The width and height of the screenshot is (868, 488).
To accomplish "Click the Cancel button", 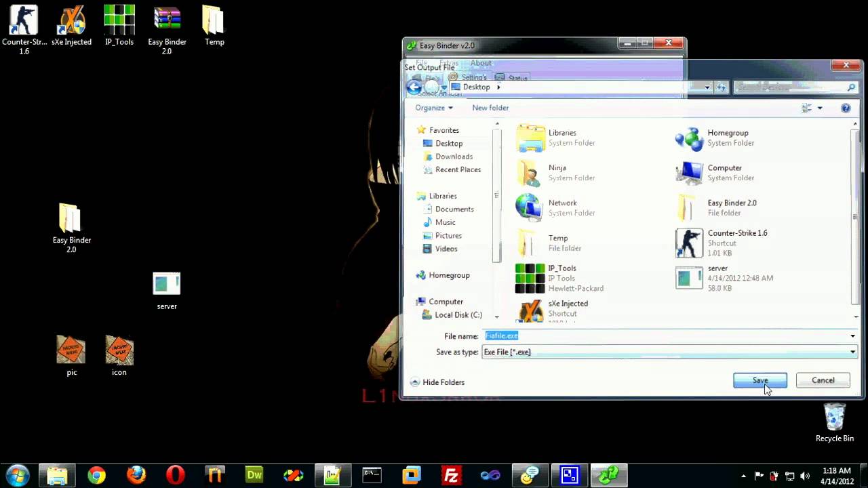I will pyautogui.click(x=823, y=380).
